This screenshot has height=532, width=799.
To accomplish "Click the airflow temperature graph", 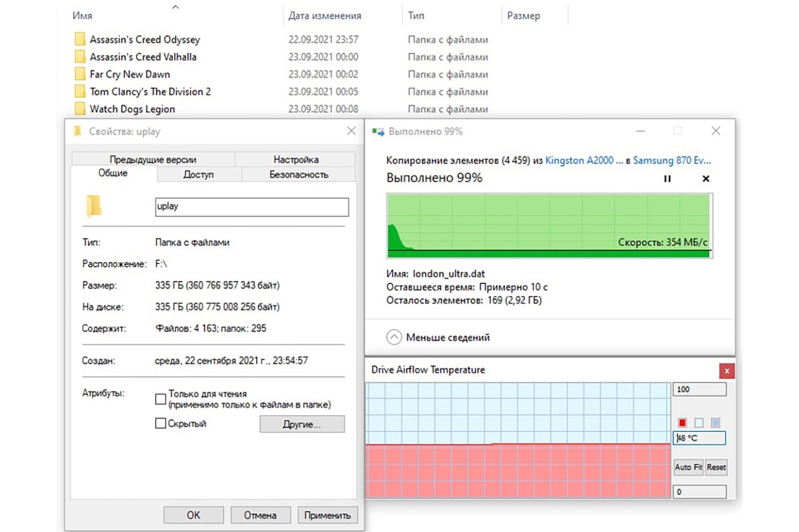I will [x=518, y=440].
